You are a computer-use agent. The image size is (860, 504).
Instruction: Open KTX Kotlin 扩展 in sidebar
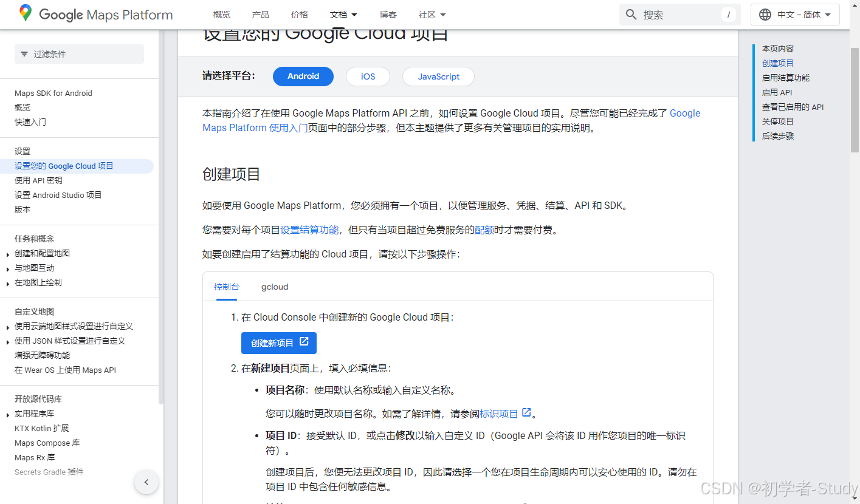(x=42, y=428)
